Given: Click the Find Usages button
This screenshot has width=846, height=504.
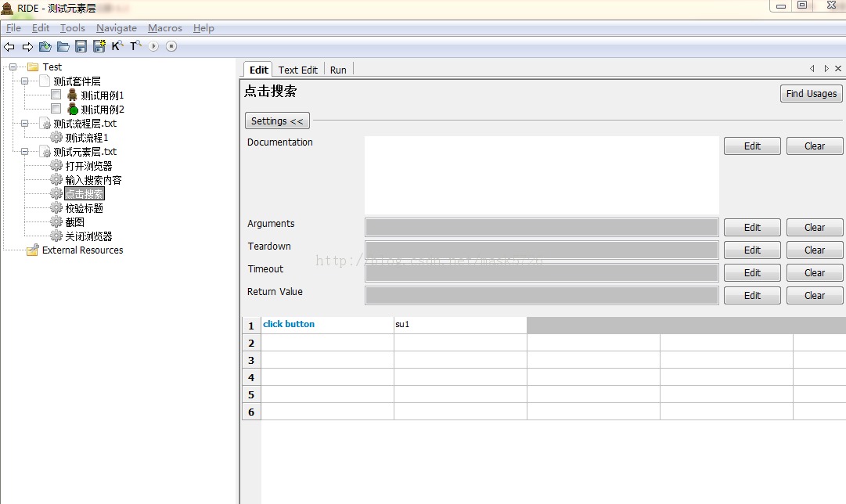Looking at the screenshot, I should tap(812, 93).
